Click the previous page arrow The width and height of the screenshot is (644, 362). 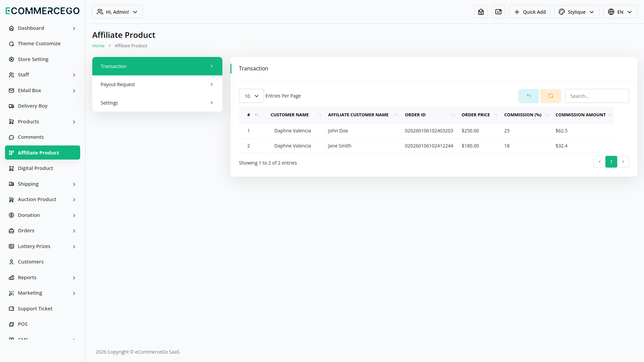pos(599,162)
